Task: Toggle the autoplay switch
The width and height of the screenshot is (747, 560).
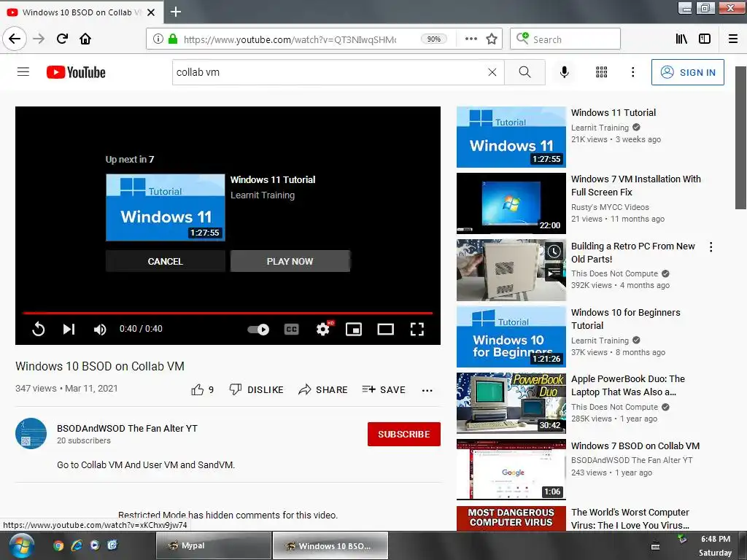Action: (258, 329)
